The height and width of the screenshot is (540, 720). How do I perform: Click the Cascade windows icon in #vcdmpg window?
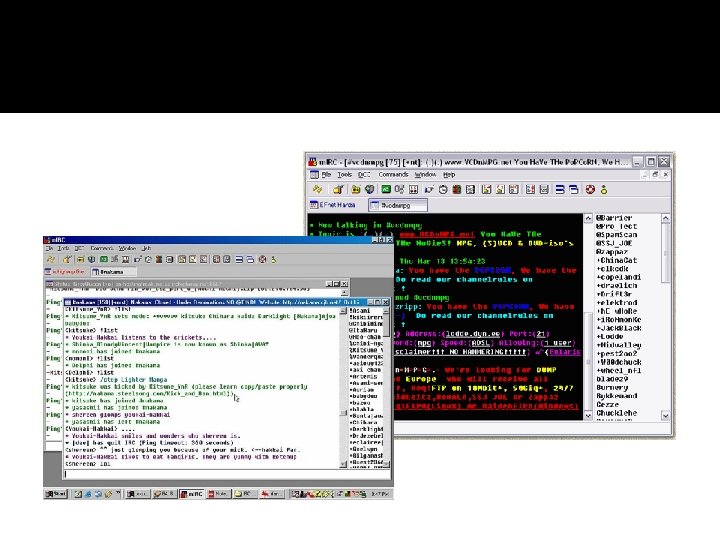point(574,189)
